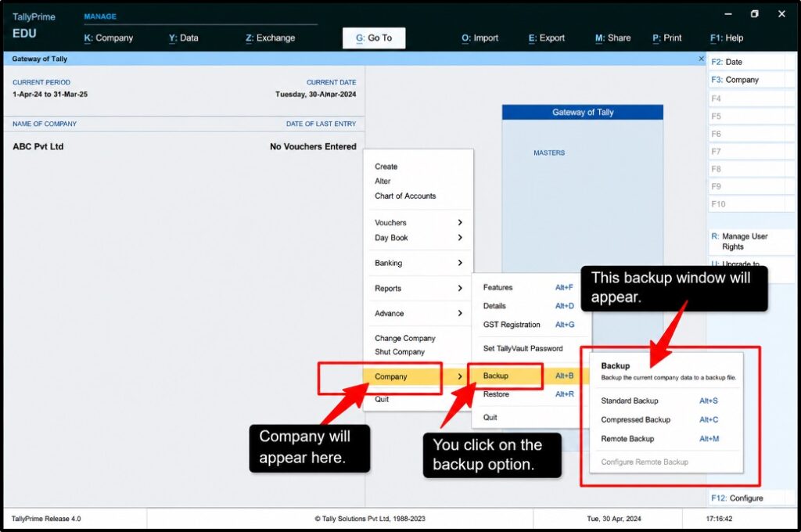The width and height of the screenshot is (801, 532).
Task: Click Configure Remote Backup
Action: (x=645, y=462)
